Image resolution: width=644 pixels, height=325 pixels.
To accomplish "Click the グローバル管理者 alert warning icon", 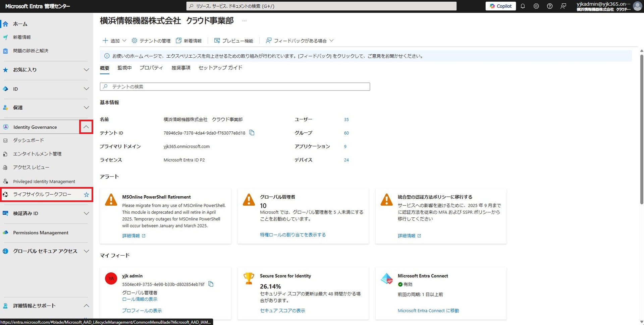I will (249, 200).
